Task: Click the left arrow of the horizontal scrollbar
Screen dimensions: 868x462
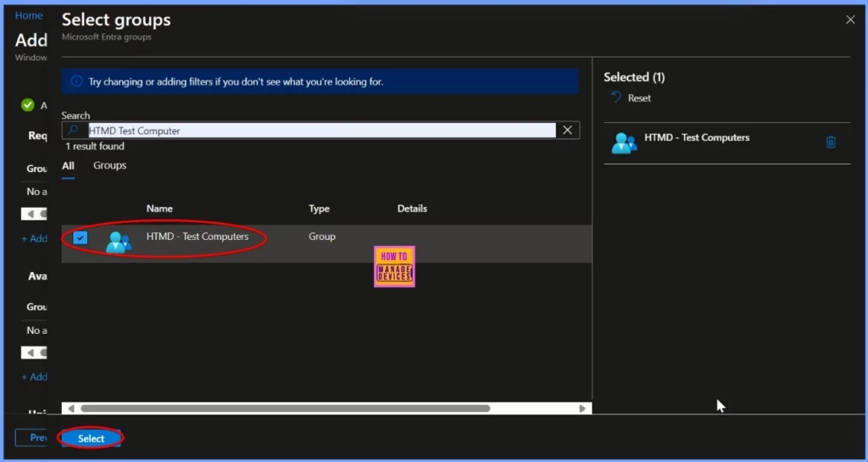Action: [x=71, y=409]
